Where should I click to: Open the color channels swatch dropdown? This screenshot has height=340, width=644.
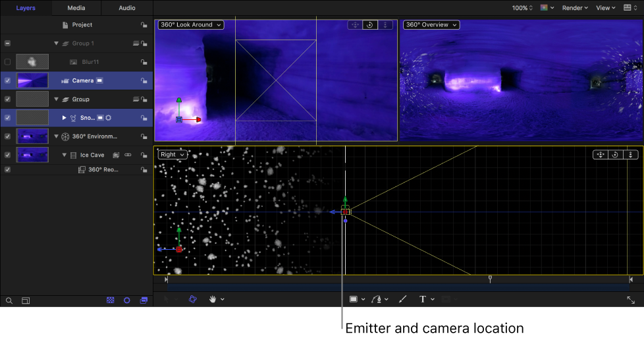pos(547,8)
